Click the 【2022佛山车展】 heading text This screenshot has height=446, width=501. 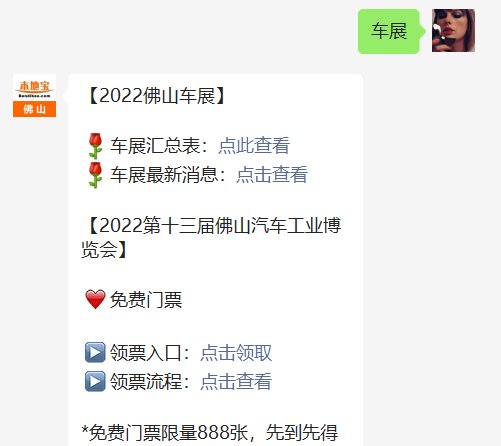click(156, 96)
